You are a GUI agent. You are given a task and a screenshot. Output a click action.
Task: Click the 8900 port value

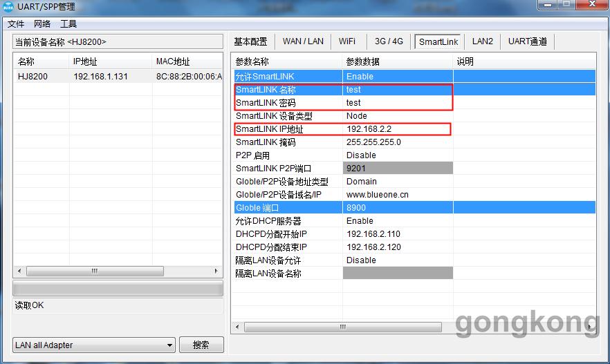(356, 208)
